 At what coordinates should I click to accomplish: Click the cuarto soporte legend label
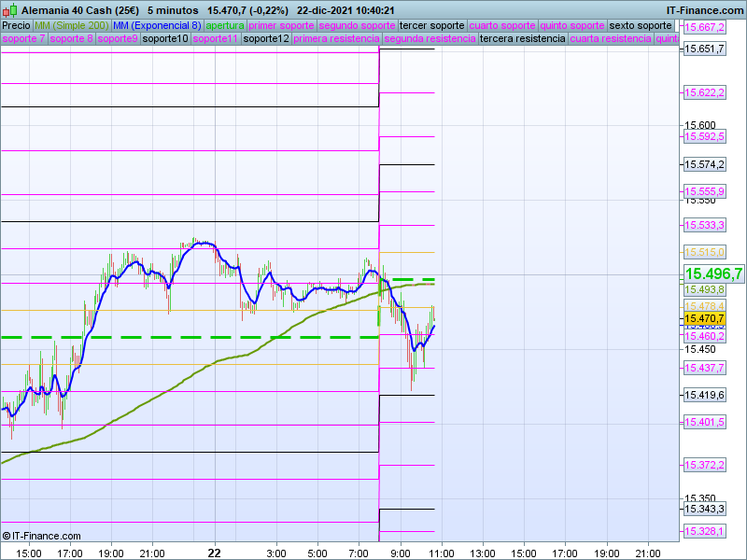click(502, 26)
